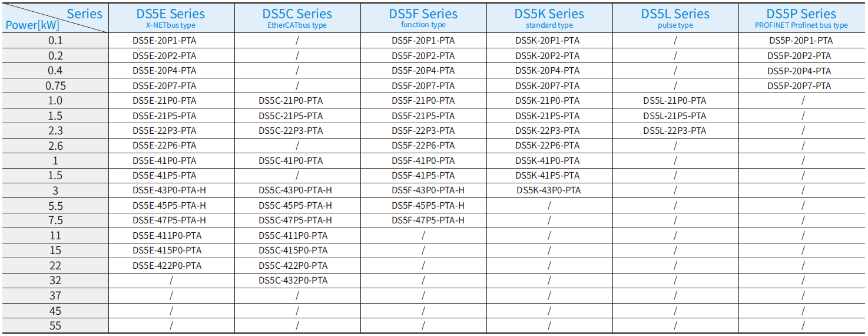Image resolution: width=868 pixels, height=336 pixels.
Task: Select the 0.75 power row label
Action: [55, 86]
